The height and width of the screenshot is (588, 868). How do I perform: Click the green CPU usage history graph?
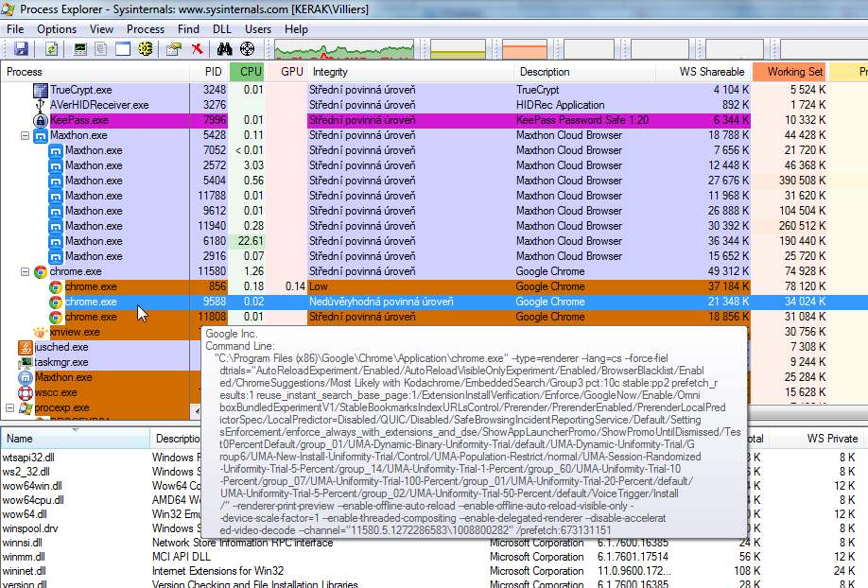[x=344, y=49]
